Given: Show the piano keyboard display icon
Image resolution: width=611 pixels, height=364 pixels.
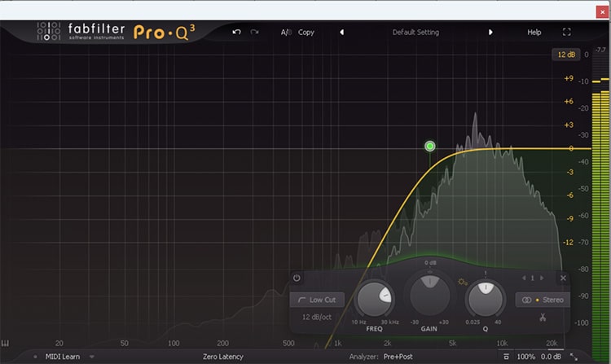Looking at the screenshot, I should [5, 343].
